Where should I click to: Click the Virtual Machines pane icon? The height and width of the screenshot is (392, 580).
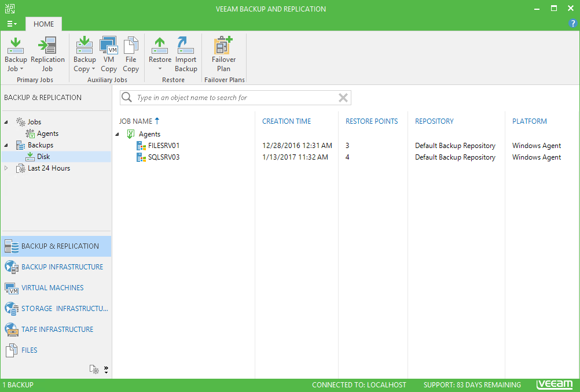coord(11,288)
